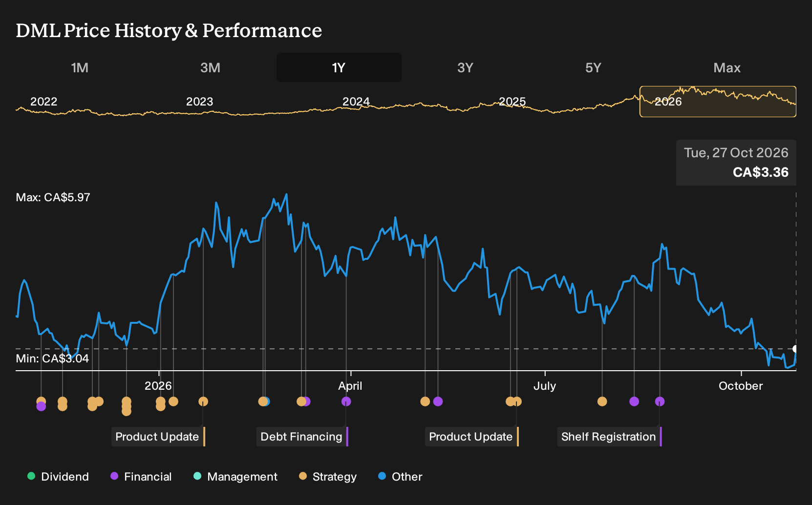Click the lone orange marker after July

pyautogui.click(x=602, y=401)
